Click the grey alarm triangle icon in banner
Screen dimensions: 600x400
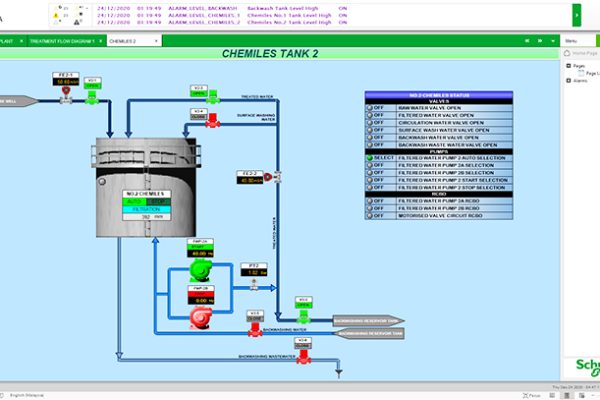(77, 23)
